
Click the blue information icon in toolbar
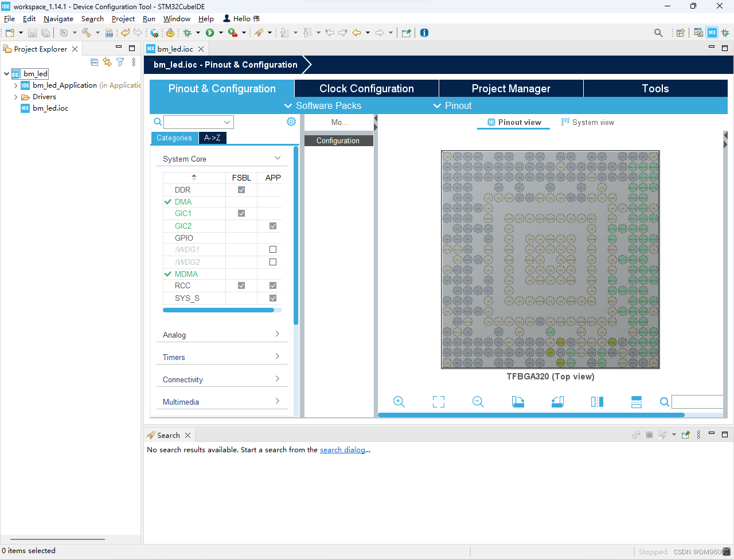424,33
